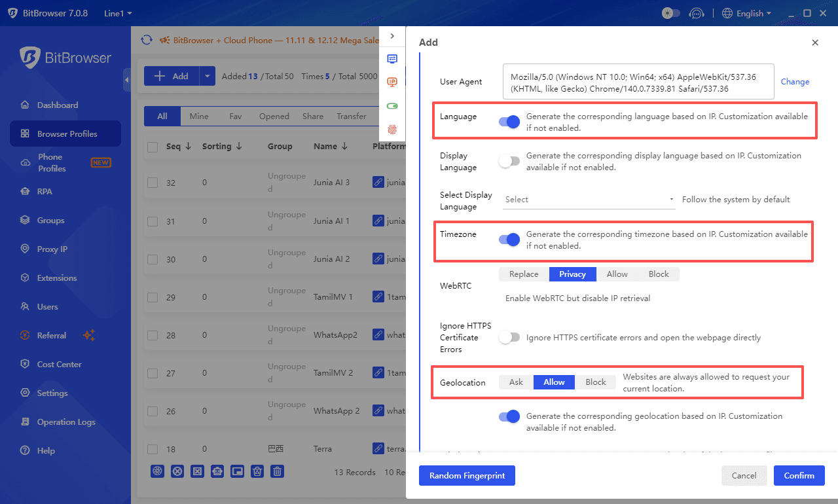Screen dimensions: 838x504
Task: Click the headset support icon in the title bar
Action: click(697, 12)
